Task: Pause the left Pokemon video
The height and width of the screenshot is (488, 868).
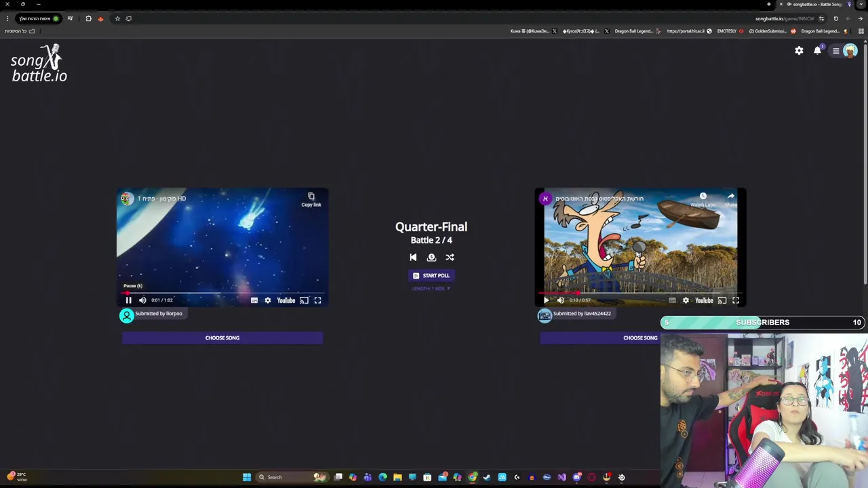Action: [x=128, y=300]
